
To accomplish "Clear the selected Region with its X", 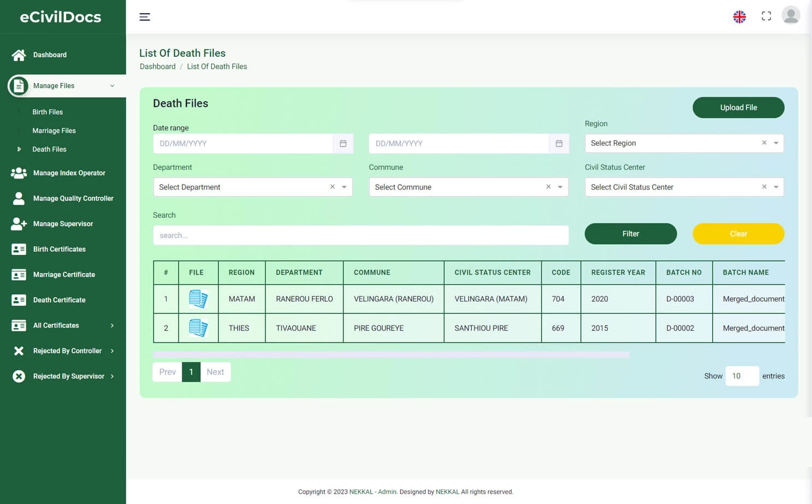I will [x=764, y=143].
